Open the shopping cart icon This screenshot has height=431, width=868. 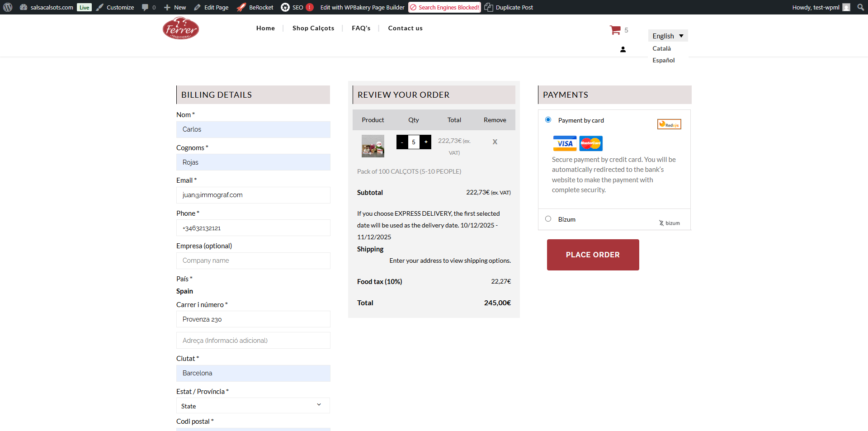(615, 30)
